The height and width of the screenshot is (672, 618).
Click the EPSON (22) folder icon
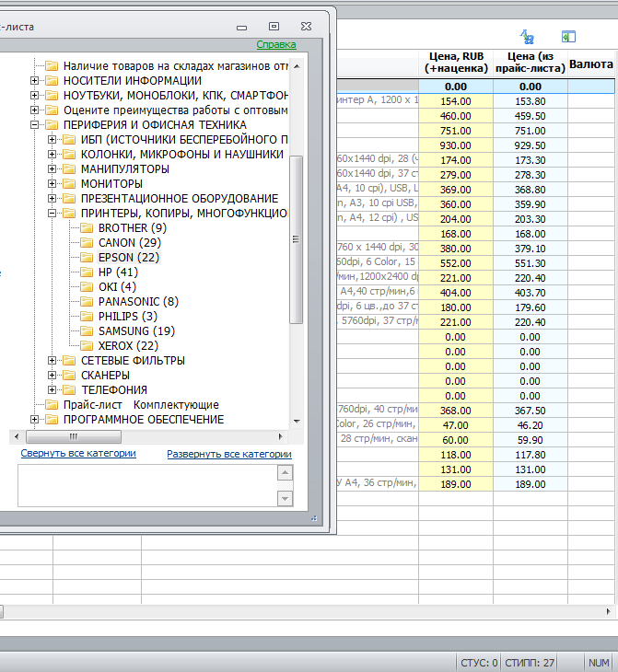point(87,257)
